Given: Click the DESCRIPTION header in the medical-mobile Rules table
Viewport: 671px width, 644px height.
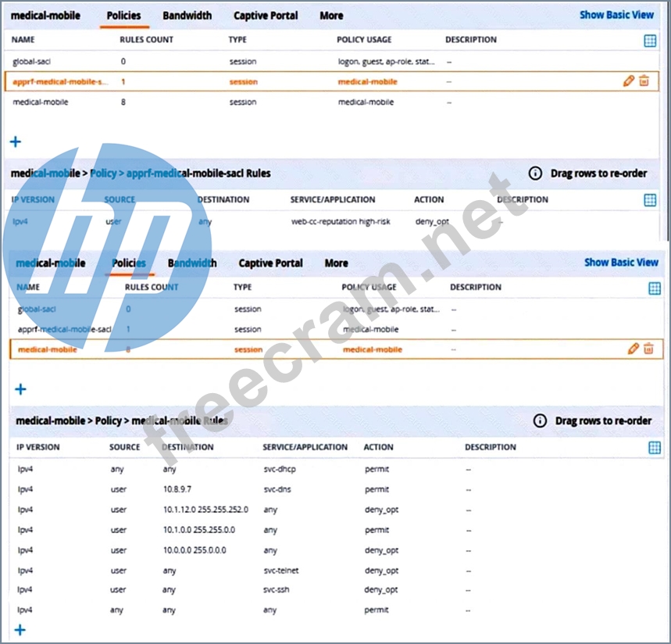Looking at the screenshot, I should pos(491,448).
